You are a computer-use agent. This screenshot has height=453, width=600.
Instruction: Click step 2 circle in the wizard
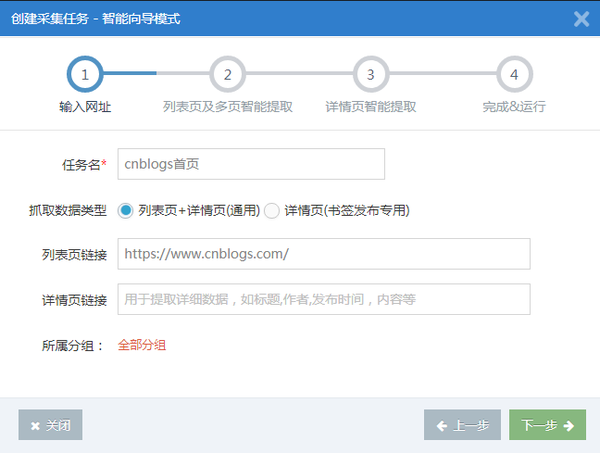[x=228, y=74]
